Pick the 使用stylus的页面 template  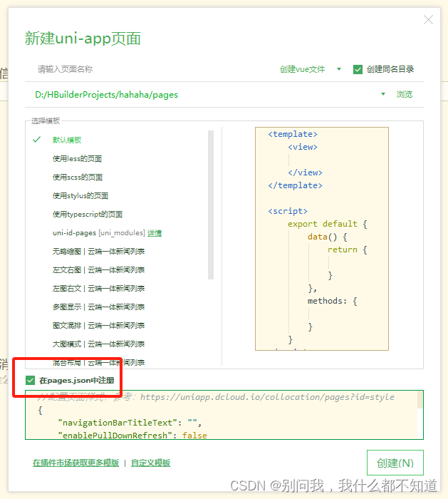pos(80,195)
